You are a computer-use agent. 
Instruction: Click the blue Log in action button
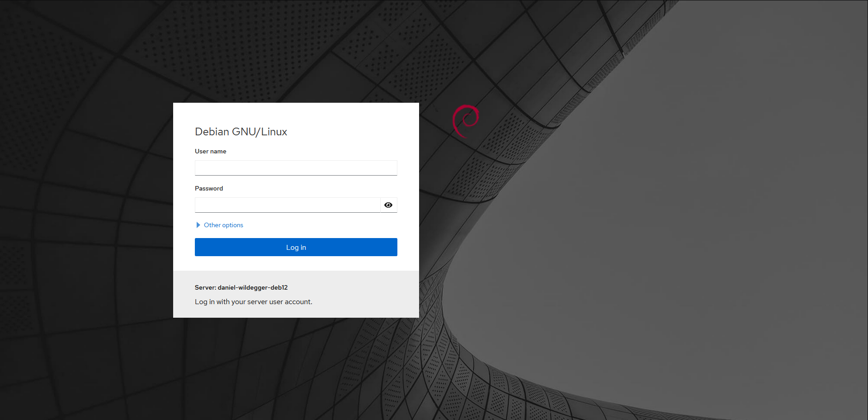coord(296,247)
